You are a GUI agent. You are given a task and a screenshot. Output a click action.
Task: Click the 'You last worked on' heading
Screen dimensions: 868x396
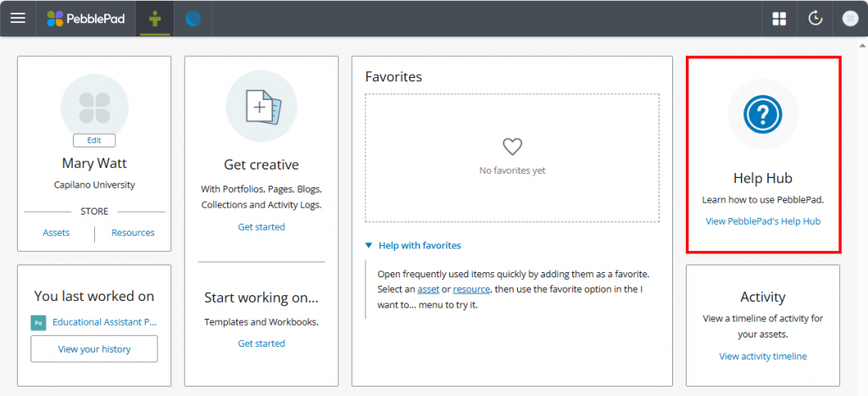pos(94,296)
